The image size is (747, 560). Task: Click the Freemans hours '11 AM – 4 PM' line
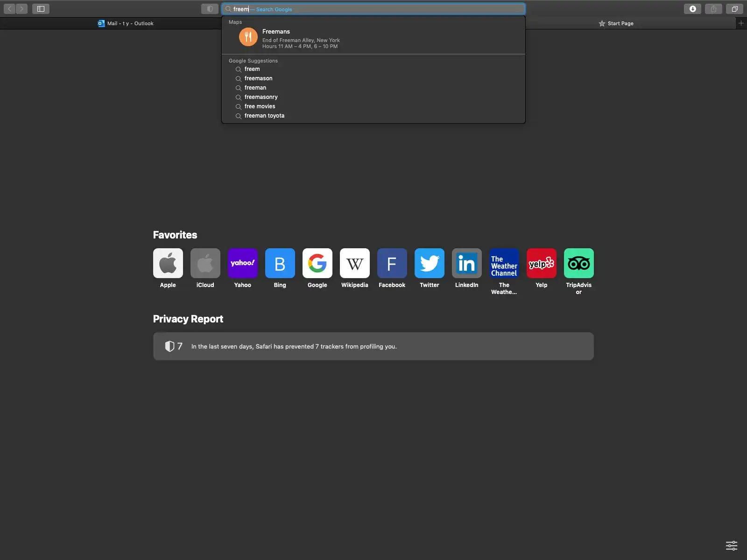coord(300,46)
